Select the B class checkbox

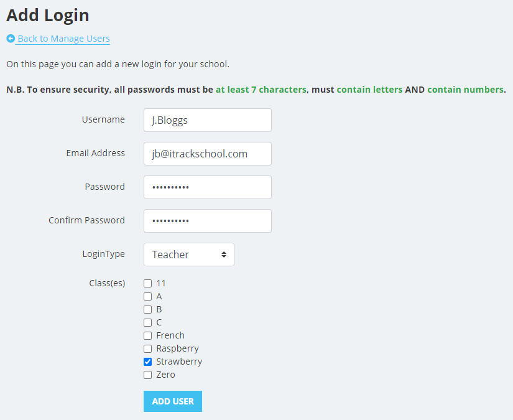click(x=147, y=309)
